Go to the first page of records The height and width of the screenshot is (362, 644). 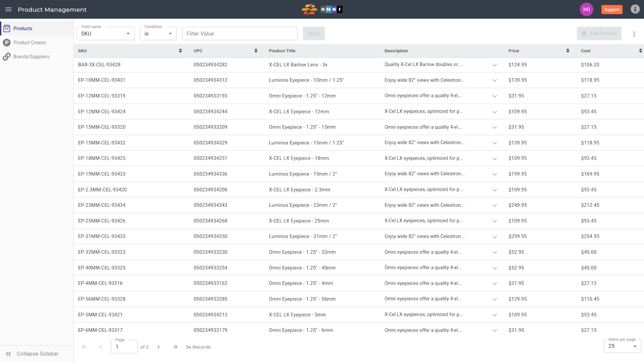point(84,347)
